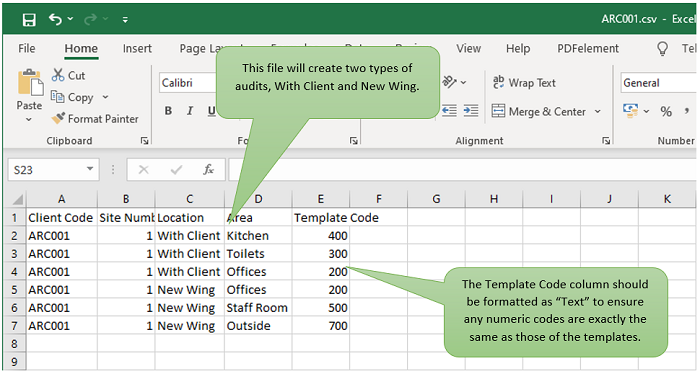Select column K header

(667, 199)
